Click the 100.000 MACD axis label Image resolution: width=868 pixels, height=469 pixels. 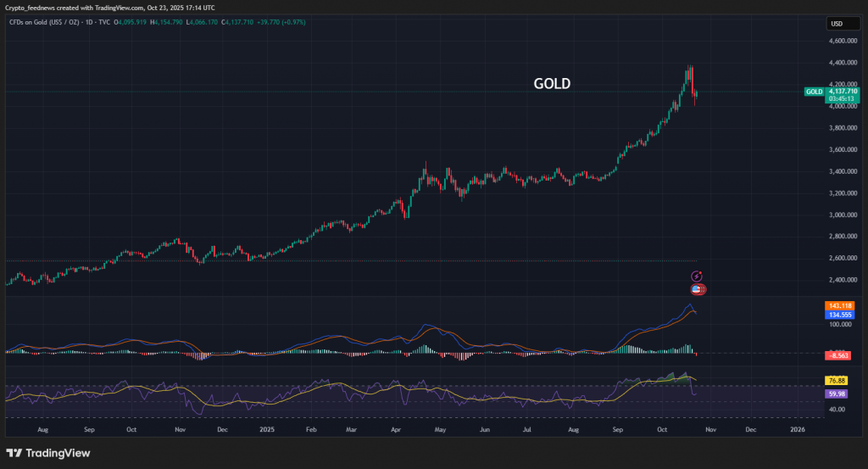tap(840, 325)
